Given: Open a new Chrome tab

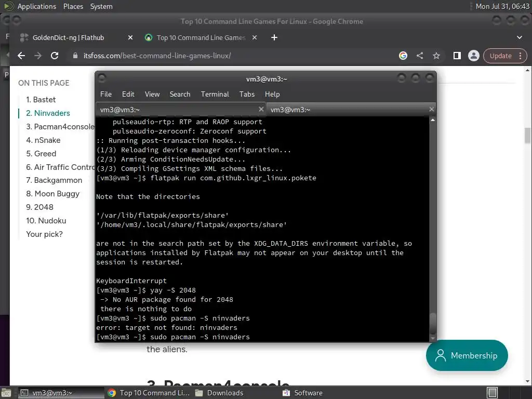Looking at the screenshot, I should coord(274,37).
